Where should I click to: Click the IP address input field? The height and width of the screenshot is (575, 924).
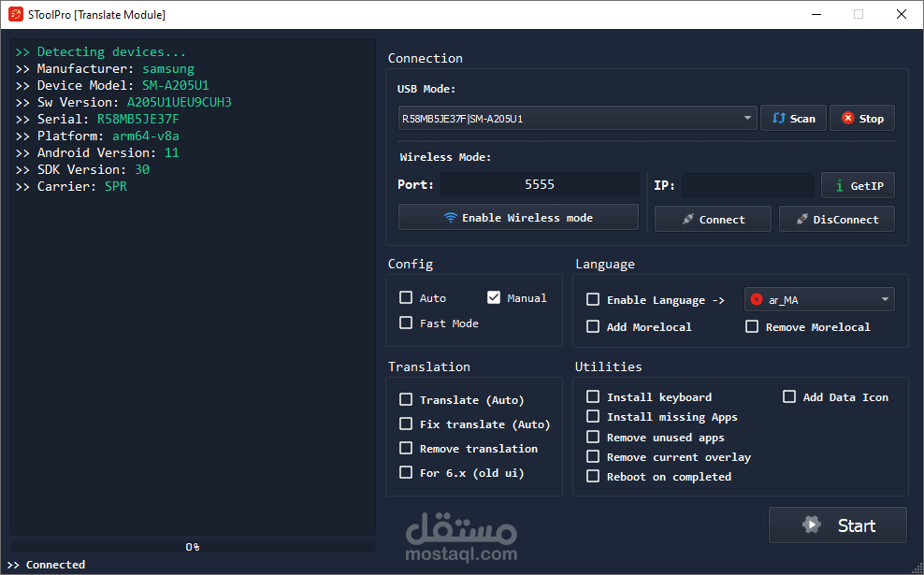click(748, 185)
